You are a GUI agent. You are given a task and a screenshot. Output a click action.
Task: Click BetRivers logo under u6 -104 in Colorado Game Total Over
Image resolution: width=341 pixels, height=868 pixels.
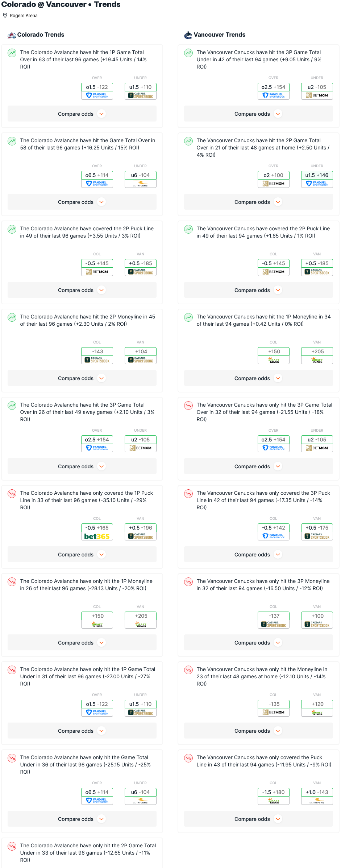coord(141,184)
